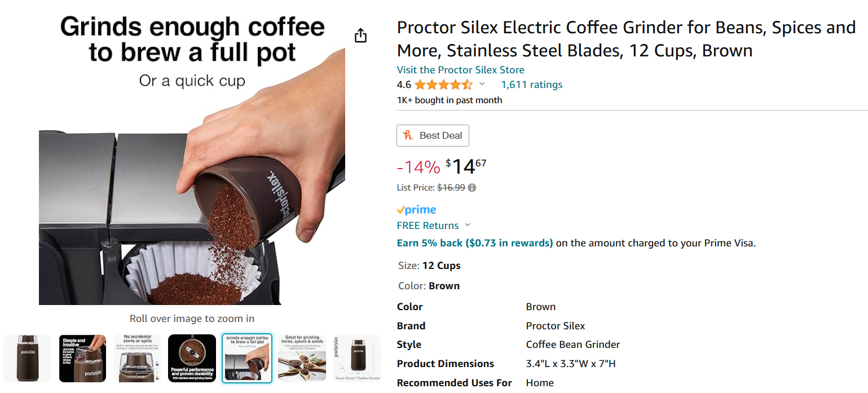Select 'No accidental starts or spills' thumbnail

[x=137, y=359]
